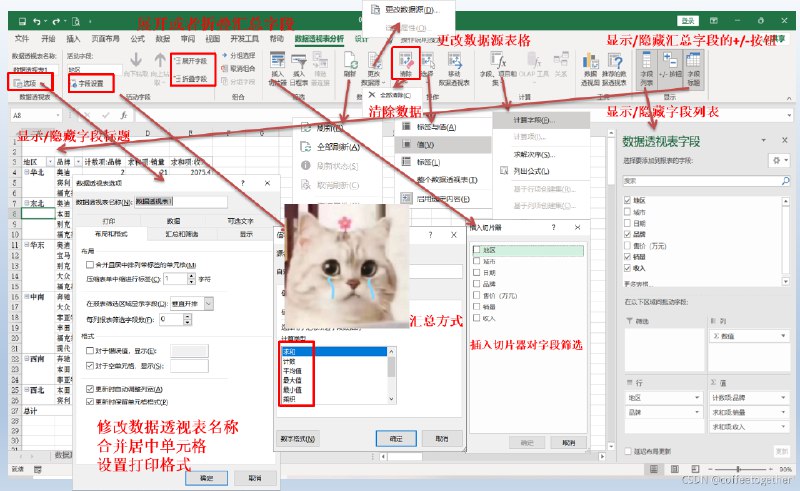Open the File (文件) tab
This screenshot has width=800, height=491.
click(x=22, y=39)
